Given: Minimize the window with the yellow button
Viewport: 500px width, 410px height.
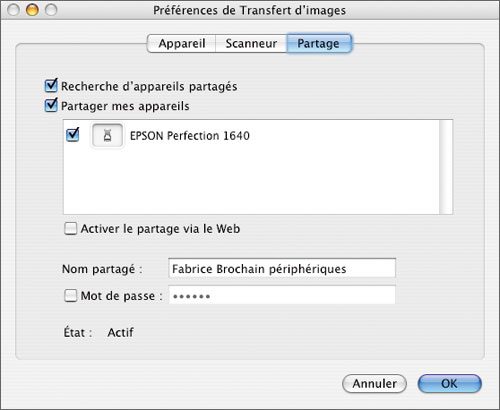Looking at the screenshot, I should tap(32, 10).
